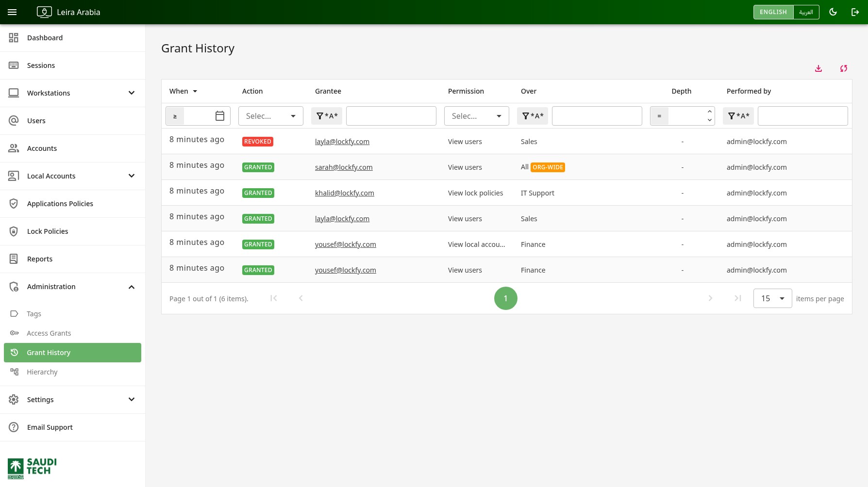Open items per page dropdown
The height and width of the screenshot is (487, 868).
click(773, 298)
